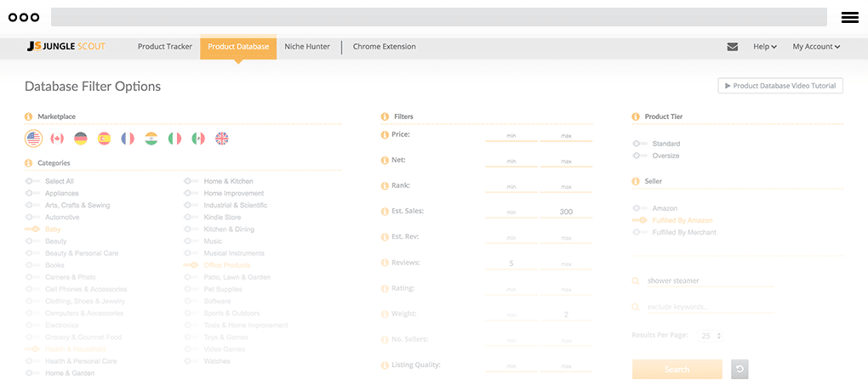Screen dimensions: 868x385
Task: Disable the Fulfilled By Amazon seller toggle
Action: tap(640, 220)
